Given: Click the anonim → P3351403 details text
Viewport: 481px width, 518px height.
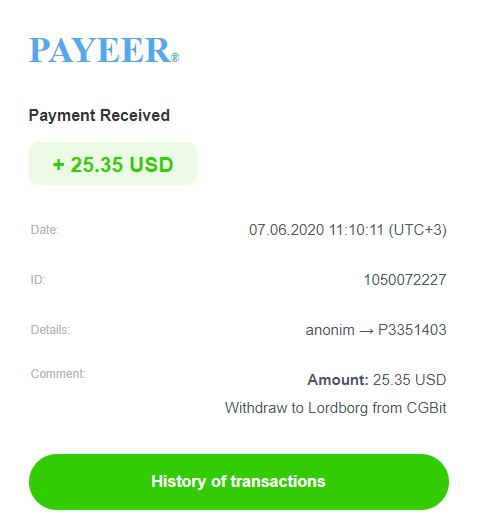Looking at the screenshot, I should (376, 330).
